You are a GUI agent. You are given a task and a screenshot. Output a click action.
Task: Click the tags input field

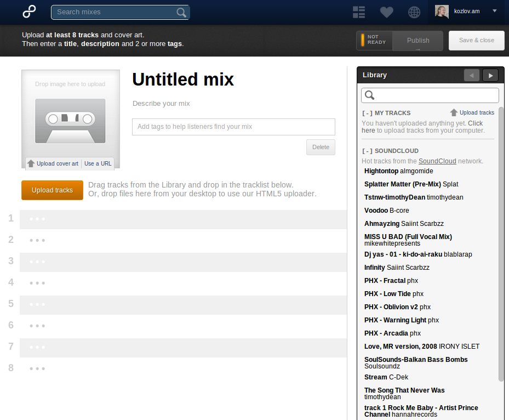click(x=233, y=127)
